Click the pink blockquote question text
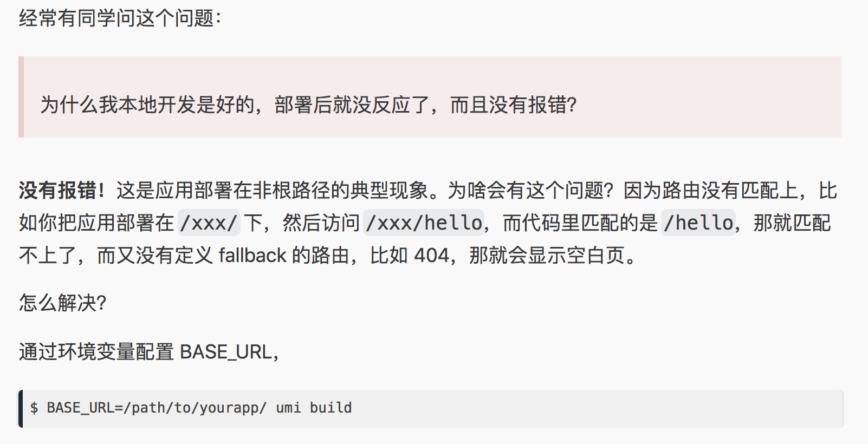Viewport: 868px width, 444px height. click(308, 105)
